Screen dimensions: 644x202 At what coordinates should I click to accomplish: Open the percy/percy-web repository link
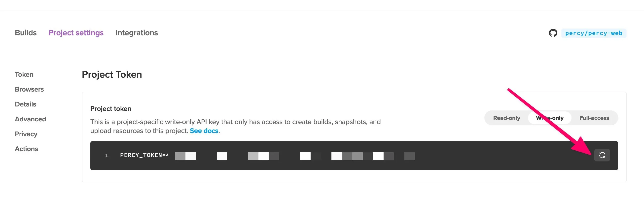coord(594,33)
